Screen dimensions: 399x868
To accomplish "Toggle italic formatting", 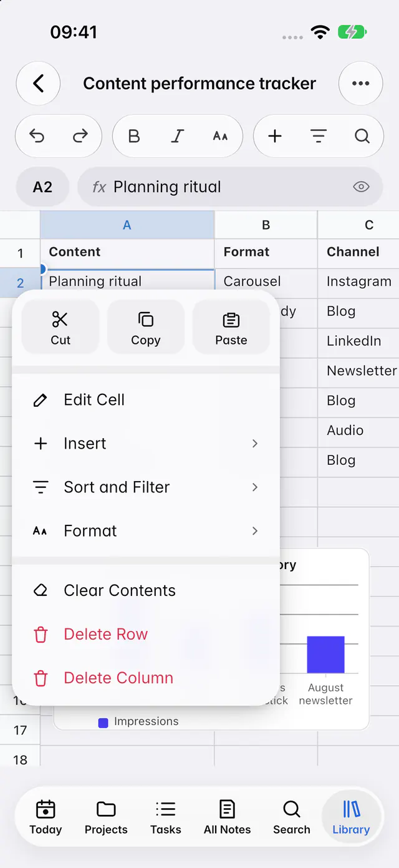I will click(x=178, y=136).
